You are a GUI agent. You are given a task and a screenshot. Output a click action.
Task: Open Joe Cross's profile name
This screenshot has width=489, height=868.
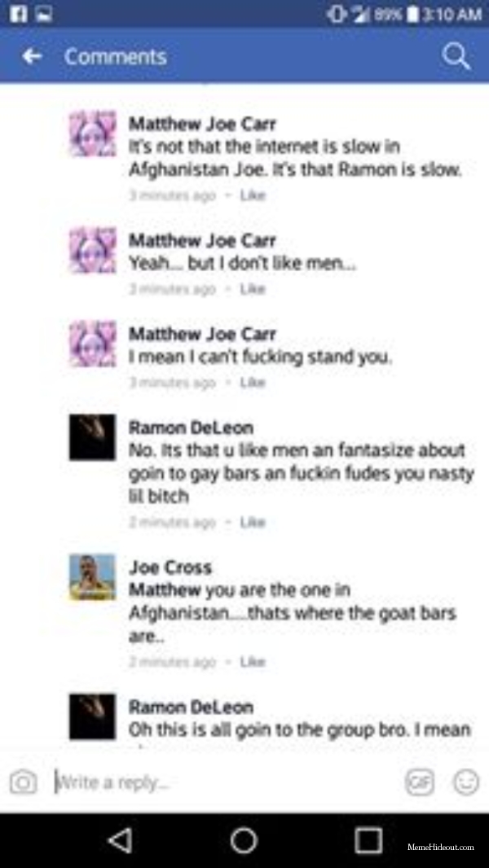point(170,568)
